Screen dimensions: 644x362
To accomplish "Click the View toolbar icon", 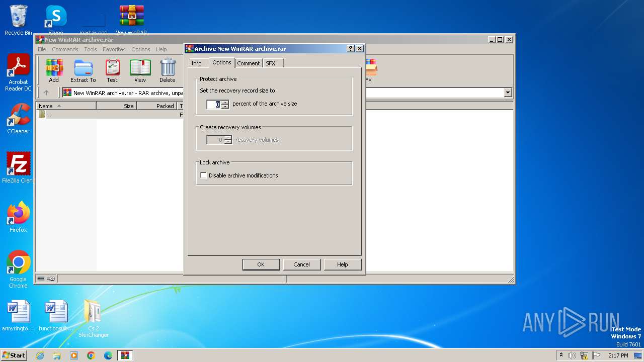I will pyautogui.click(x=140, y=71).
